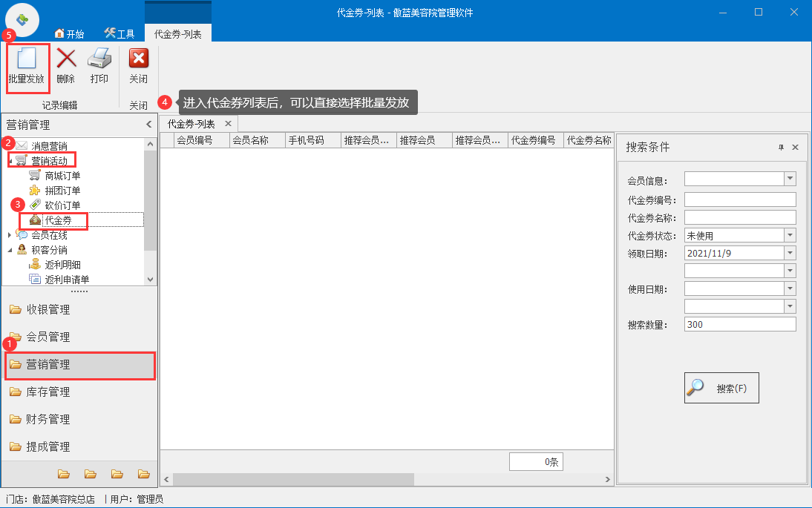Click the red 关闭 close toolbar icon
This screenshot has width=812, height=508.
138,59
